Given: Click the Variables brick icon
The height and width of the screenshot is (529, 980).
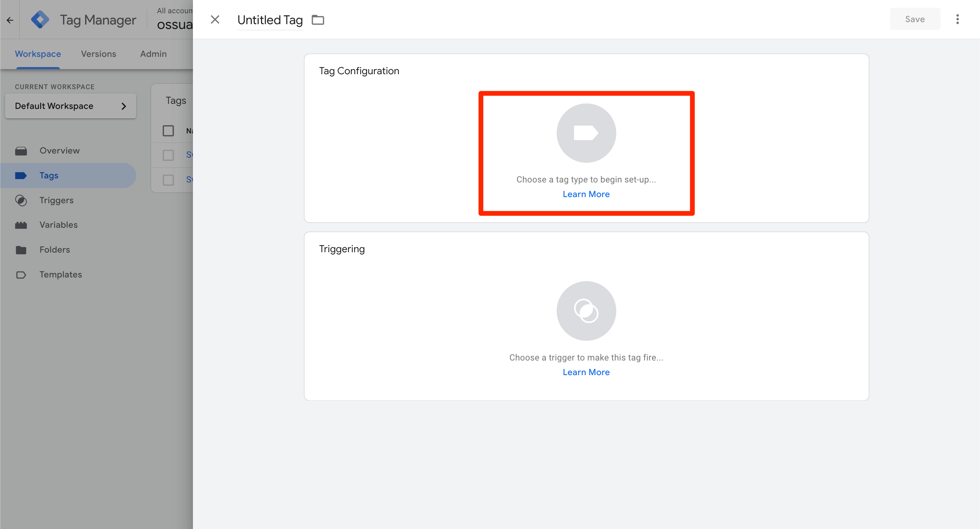Looking at the screenshot, I should click(21, 225).
